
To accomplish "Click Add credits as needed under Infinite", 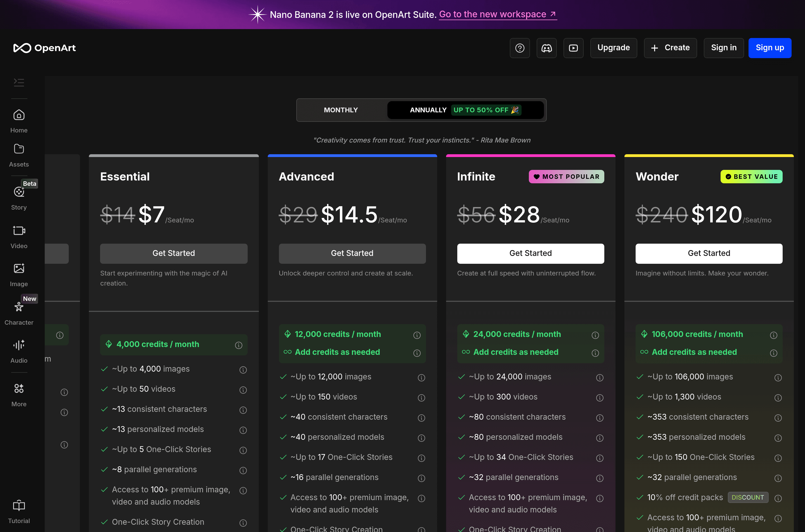I will [x=515, y=352].
